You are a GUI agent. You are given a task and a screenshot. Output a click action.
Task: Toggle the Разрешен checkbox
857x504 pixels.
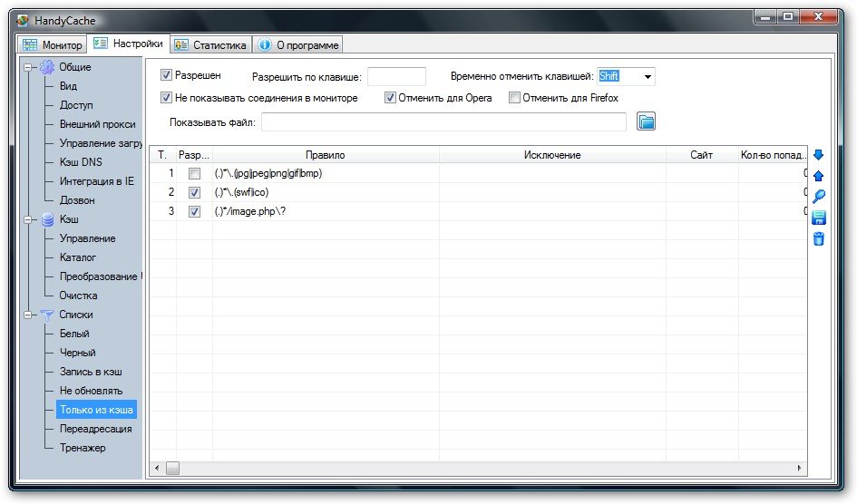(166, 75)
